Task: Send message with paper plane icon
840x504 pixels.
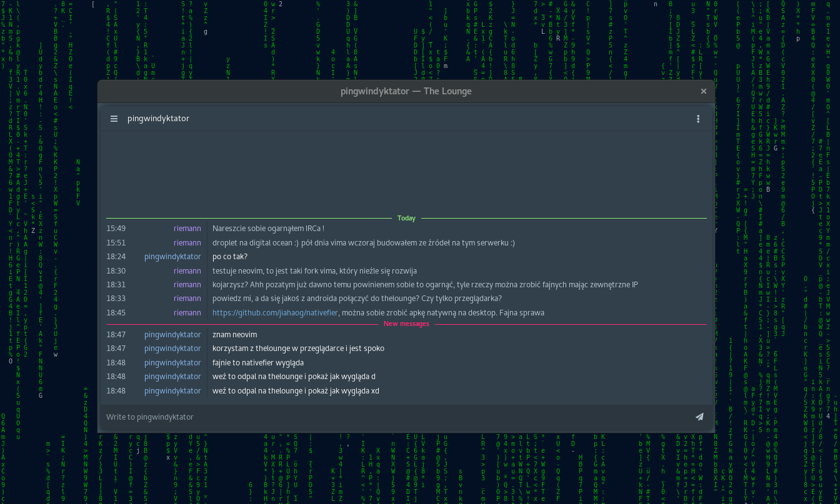Action: point(699,417)
